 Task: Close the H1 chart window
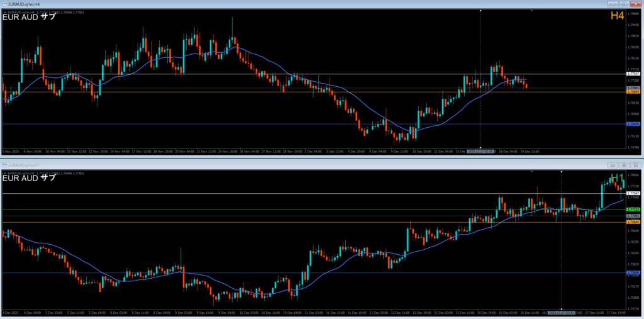tap(635, 165)
